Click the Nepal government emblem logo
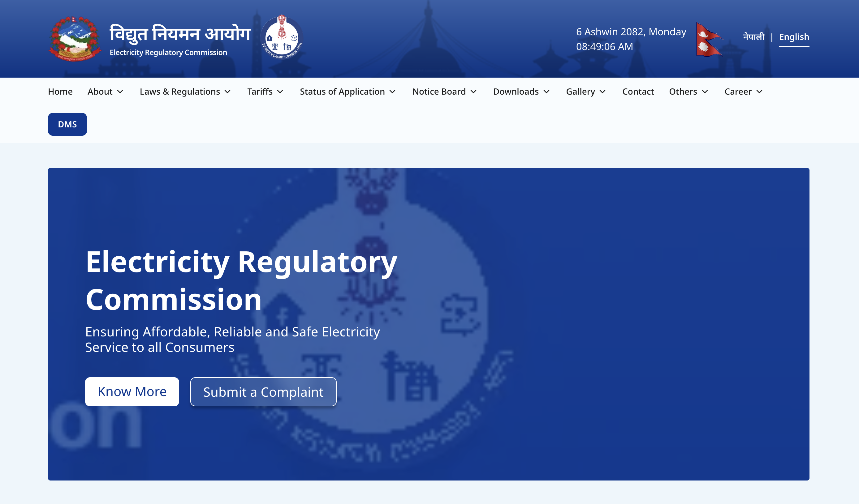 [75, 38]
